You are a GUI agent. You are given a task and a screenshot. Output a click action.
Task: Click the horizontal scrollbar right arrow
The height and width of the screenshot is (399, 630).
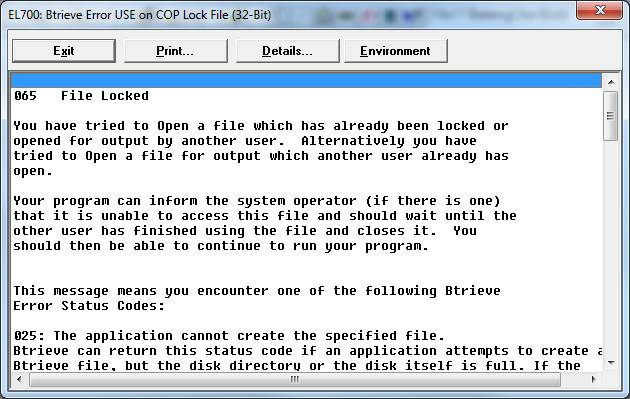coord(594,379)
